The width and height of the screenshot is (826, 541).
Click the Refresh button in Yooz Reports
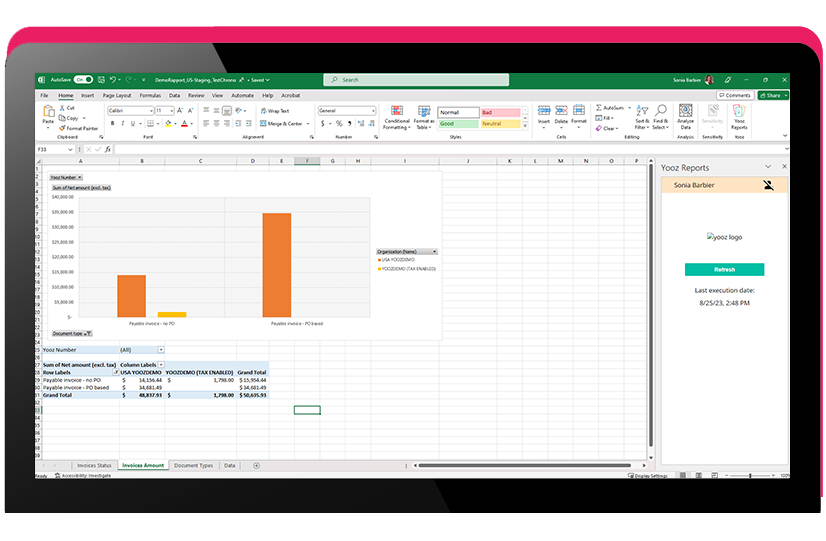pos(724,269)
